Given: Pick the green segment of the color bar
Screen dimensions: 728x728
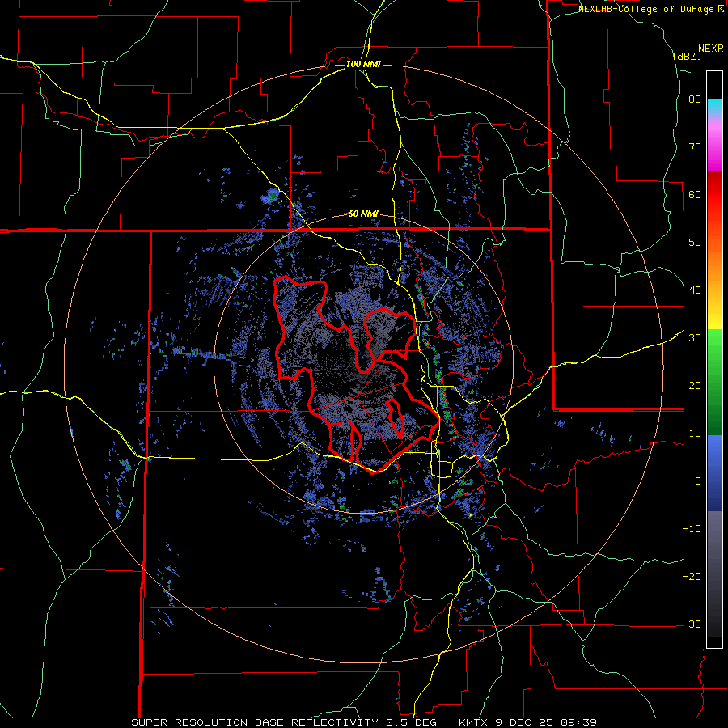Looking at the screenshot, I should point(714,382).
